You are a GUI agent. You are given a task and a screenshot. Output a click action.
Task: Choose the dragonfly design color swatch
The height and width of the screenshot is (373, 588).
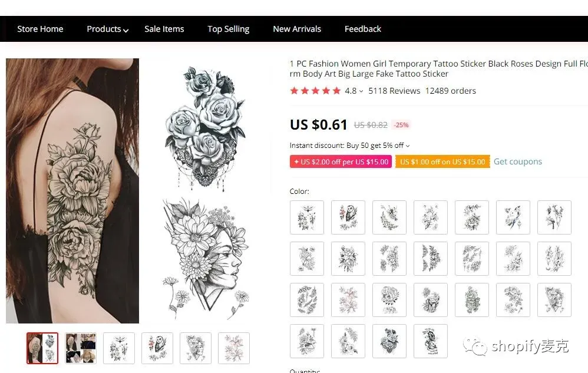click(307, 217)
